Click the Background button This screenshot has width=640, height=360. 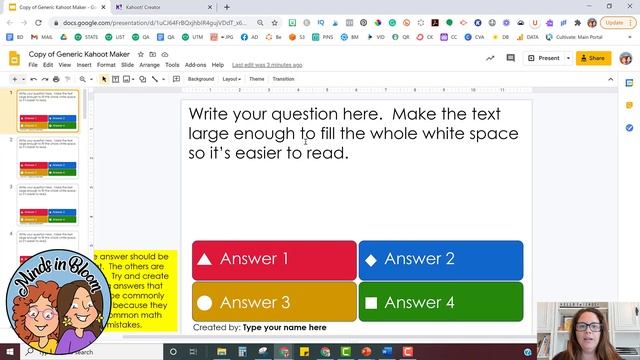coord(201,79)
